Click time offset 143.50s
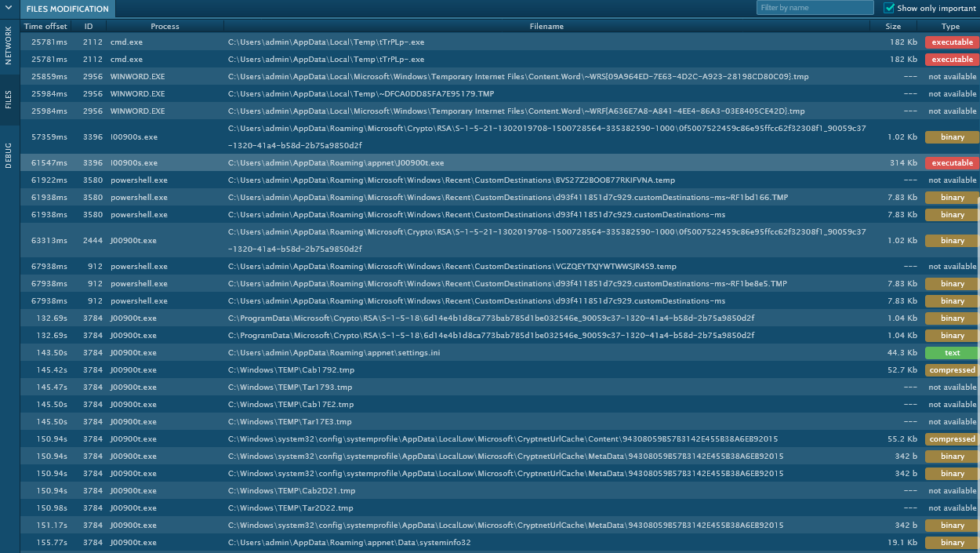 point(52,353)
